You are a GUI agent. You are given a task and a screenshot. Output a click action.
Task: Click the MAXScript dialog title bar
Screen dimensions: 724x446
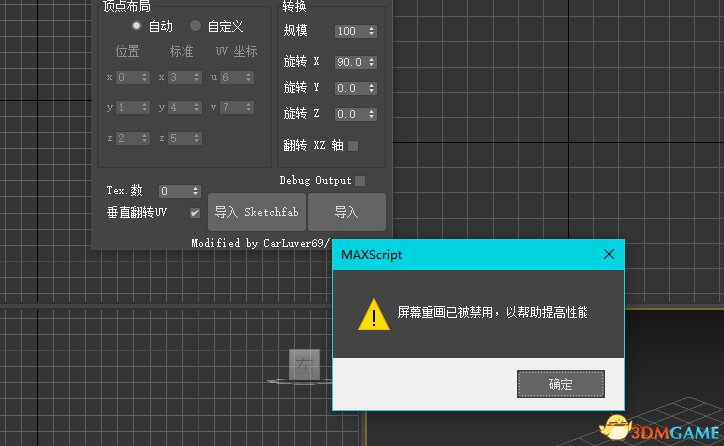(460, 255)
